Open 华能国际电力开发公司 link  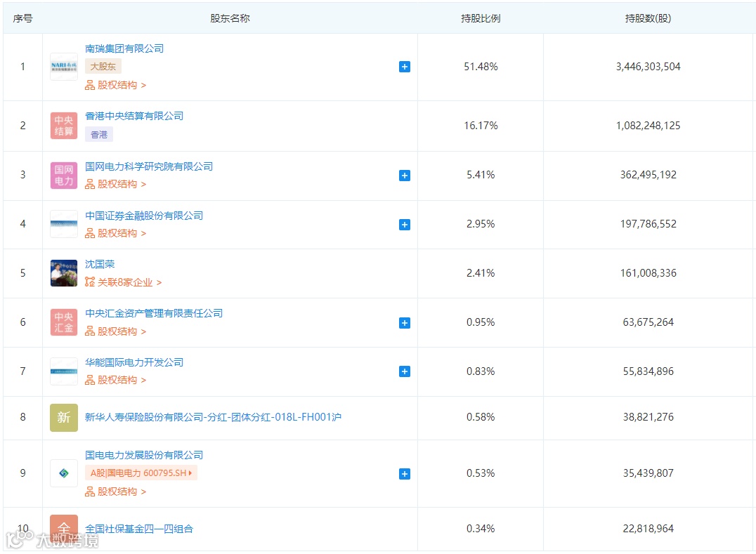[134, 363]
